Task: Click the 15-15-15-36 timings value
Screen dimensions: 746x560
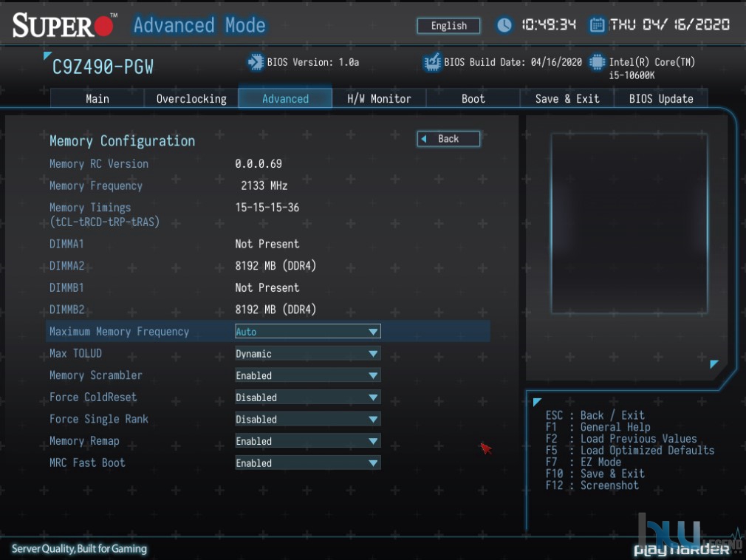Action: 267,208
